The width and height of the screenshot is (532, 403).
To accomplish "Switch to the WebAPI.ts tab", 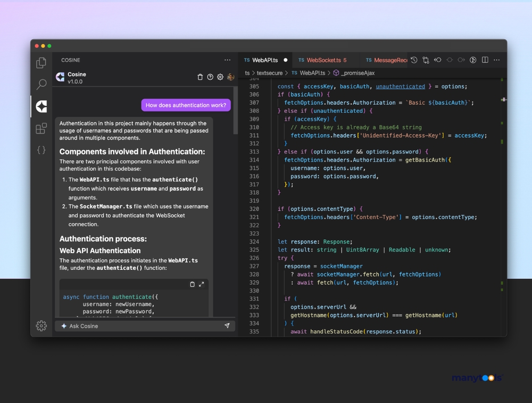I will [x=265, y=60].
